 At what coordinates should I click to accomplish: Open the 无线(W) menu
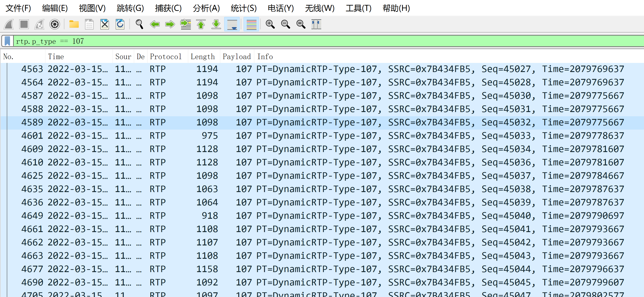click(320, 8)
